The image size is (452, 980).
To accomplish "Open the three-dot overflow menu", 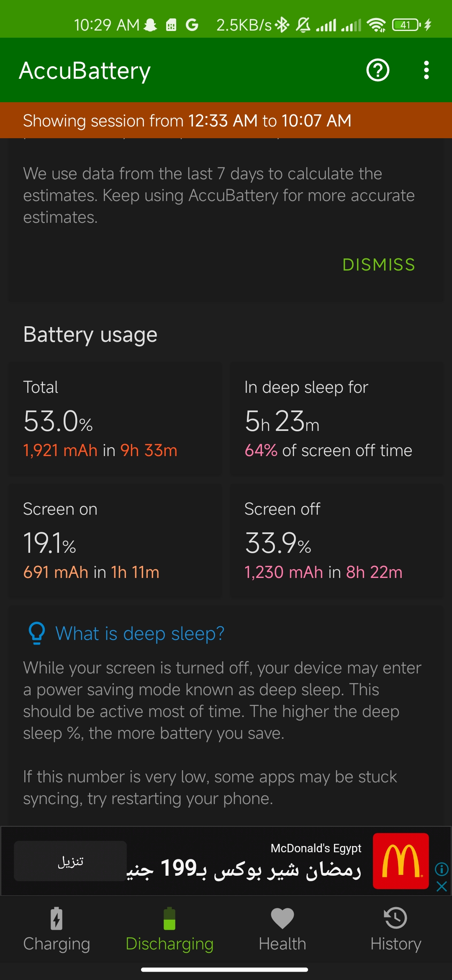I will point(426,70).
